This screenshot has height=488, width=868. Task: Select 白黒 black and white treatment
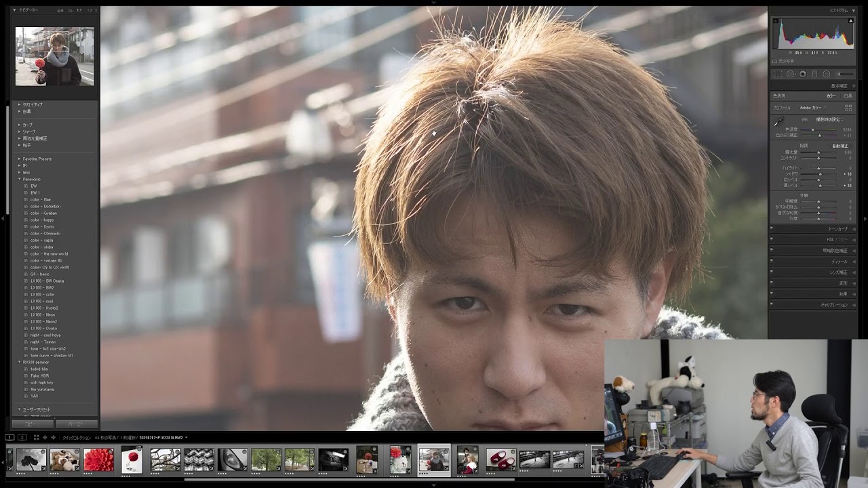tap(848, 96)
